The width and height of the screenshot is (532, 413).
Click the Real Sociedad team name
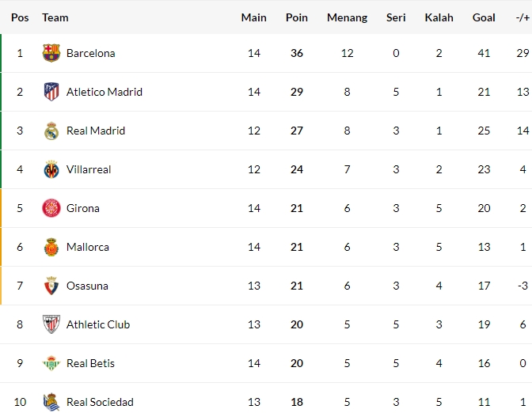pos(100,402)
